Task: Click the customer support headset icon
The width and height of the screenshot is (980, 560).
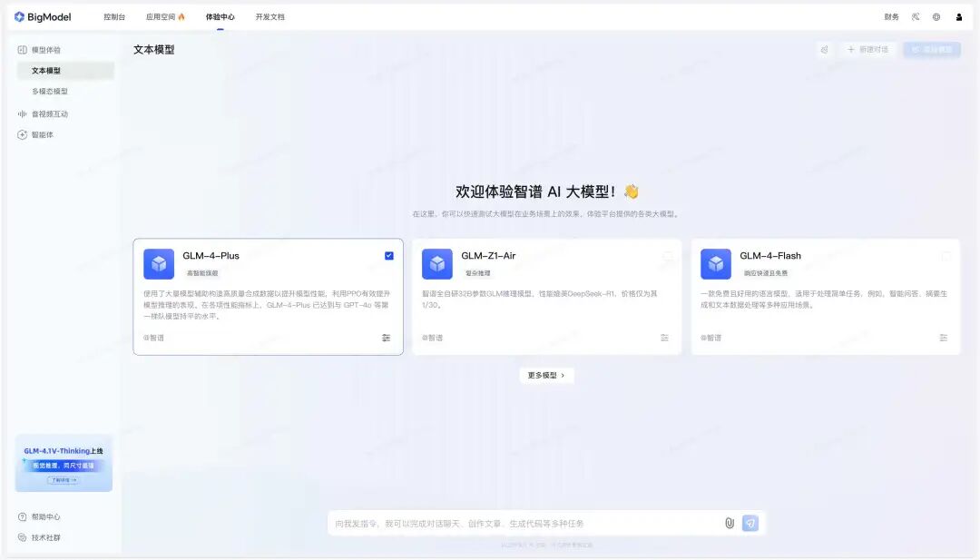Action: point(916,17)
